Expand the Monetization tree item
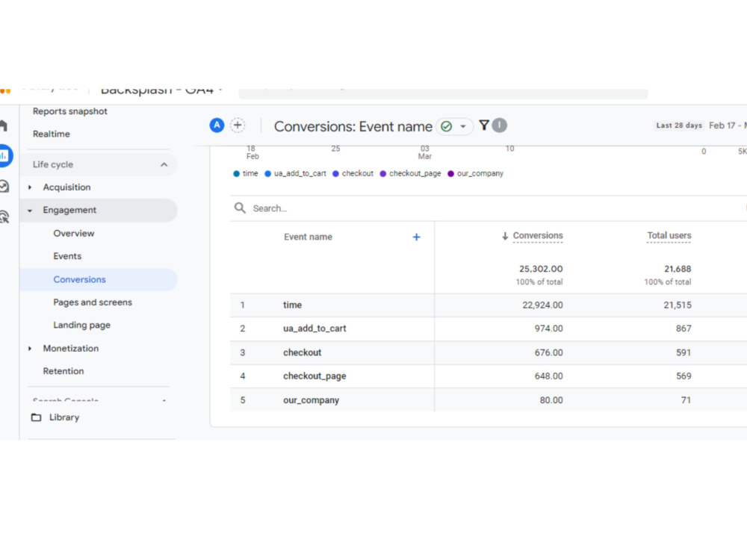 [x=30, y=349]
